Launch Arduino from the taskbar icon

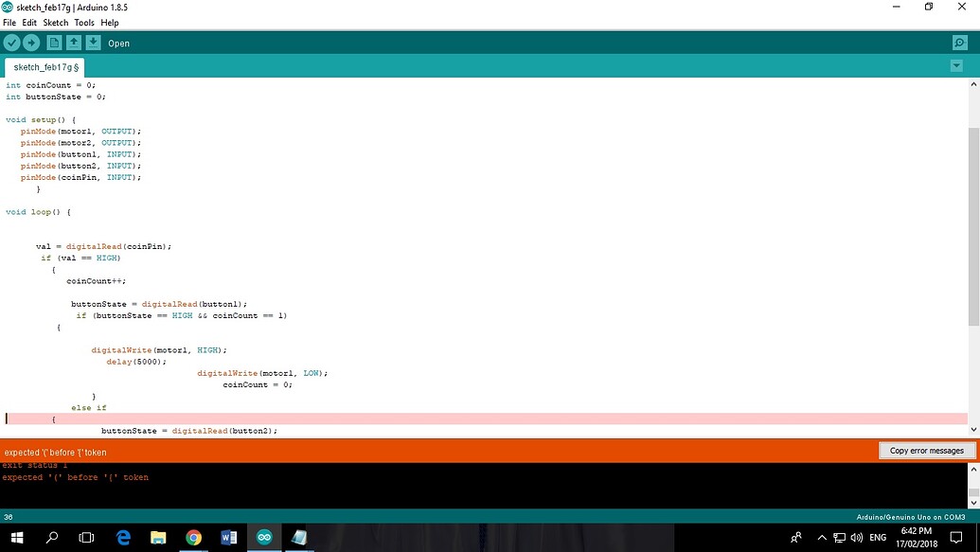(x=263, y=537)
